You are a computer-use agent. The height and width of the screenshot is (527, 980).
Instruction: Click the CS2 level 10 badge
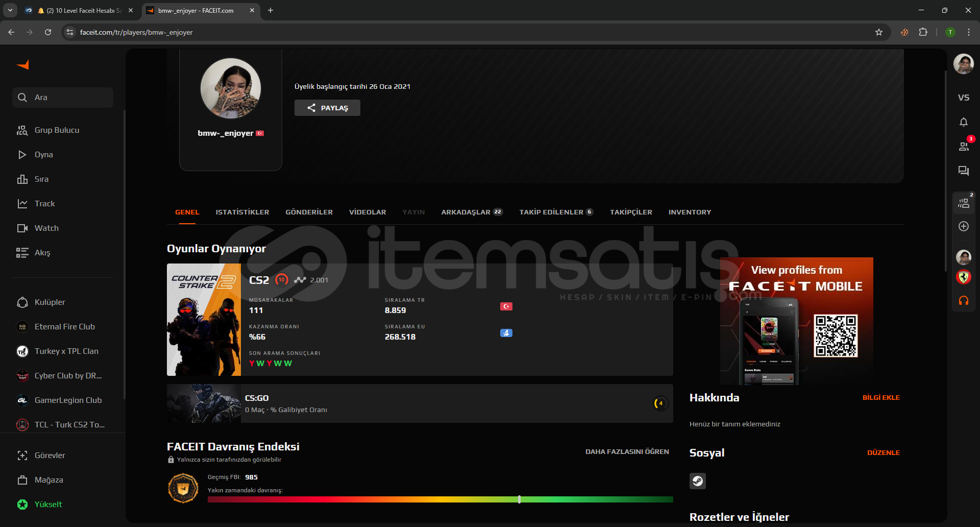pyautogui.click(x=282, y=280)
